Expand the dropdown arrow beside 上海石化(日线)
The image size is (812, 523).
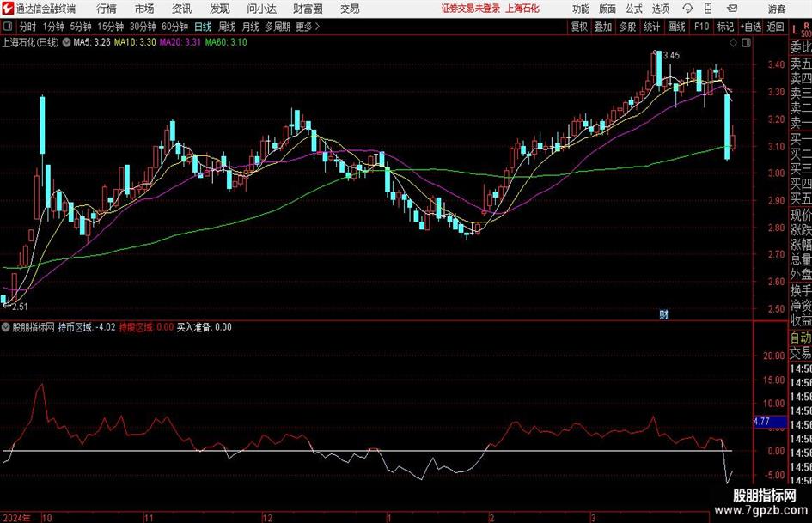pyautogui.click(x=66, y=42)
